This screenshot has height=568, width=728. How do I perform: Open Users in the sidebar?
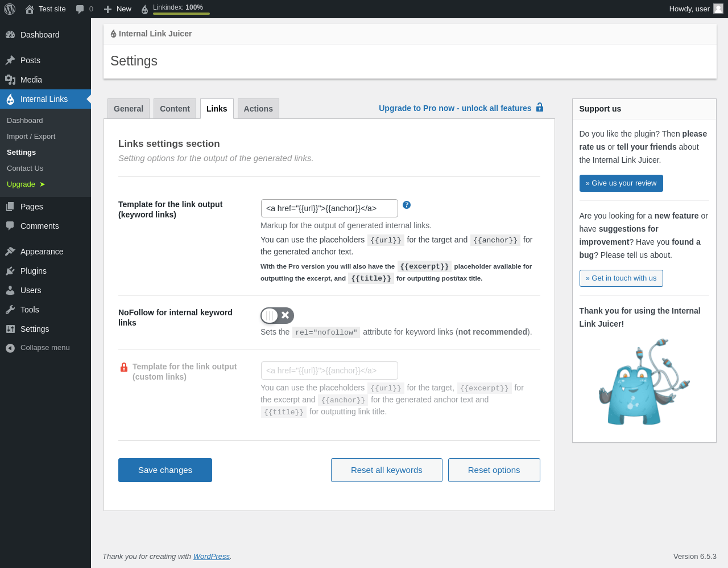click(45, 290)
